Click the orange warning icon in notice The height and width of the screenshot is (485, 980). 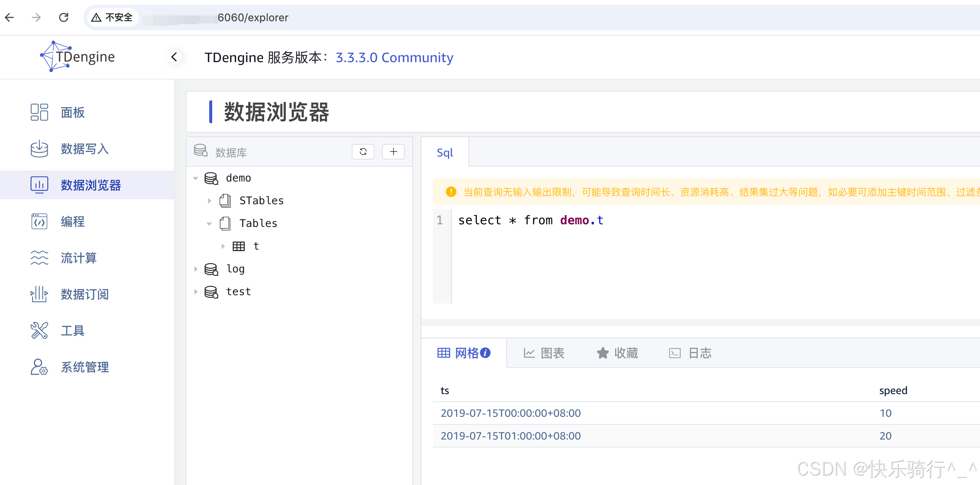tap(451, 192)
